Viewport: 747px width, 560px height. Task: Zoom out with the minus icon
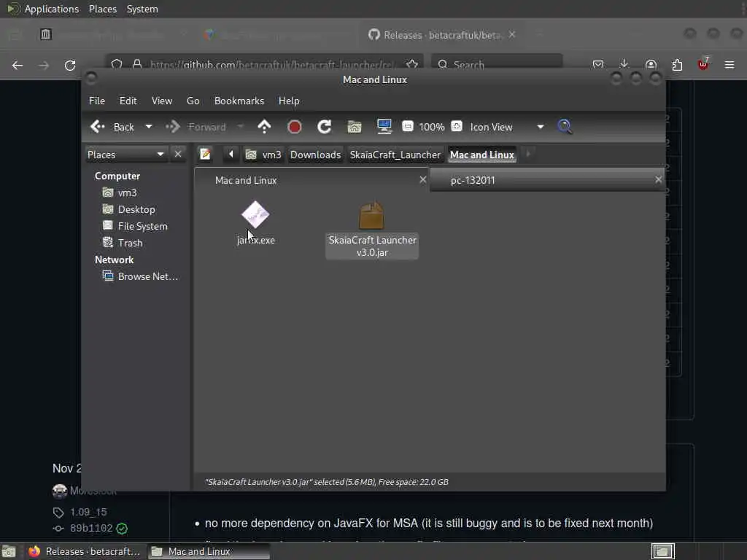pos(407,126)
